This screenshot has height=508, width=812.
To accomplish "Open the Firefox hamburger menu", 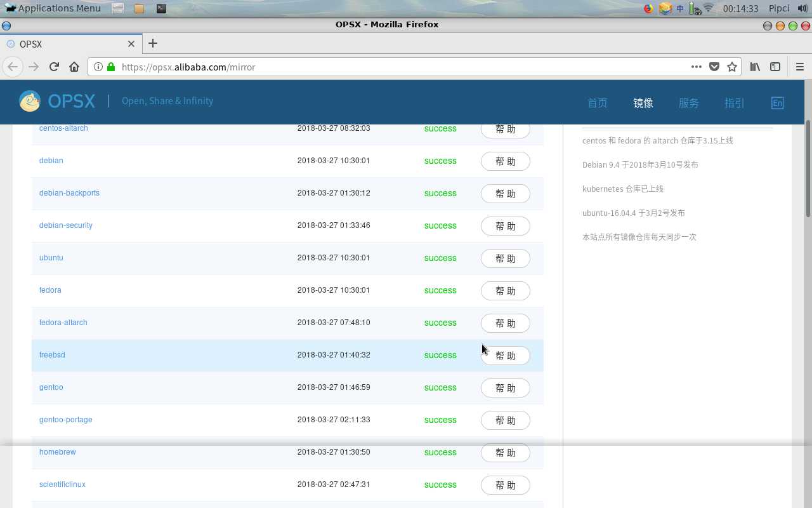I will pyautogui.click(x=799, y=67).
